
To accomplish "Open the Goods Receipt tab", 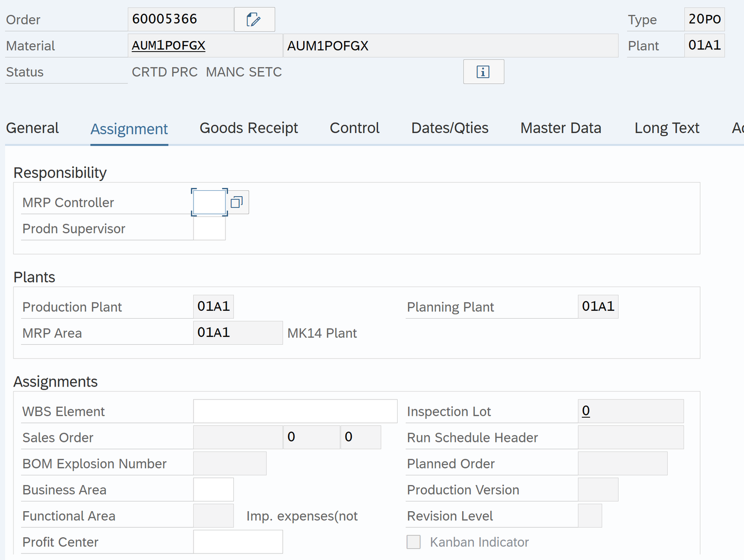I will [249, 128].
